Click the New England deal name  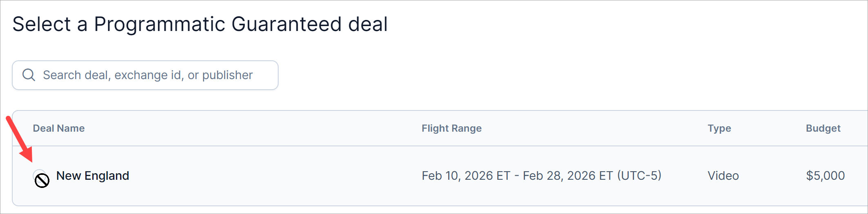coord(93,176)
